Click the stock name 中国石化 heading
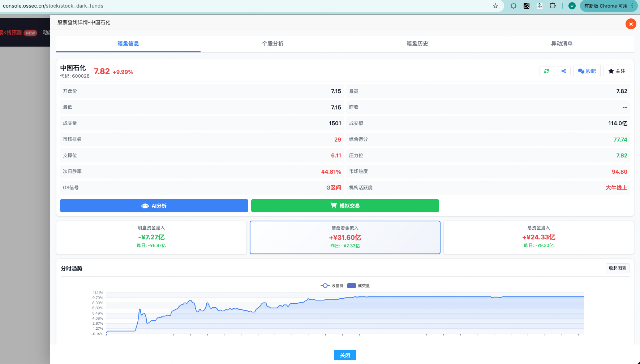640x364 pixels. (x=73, y=68)
